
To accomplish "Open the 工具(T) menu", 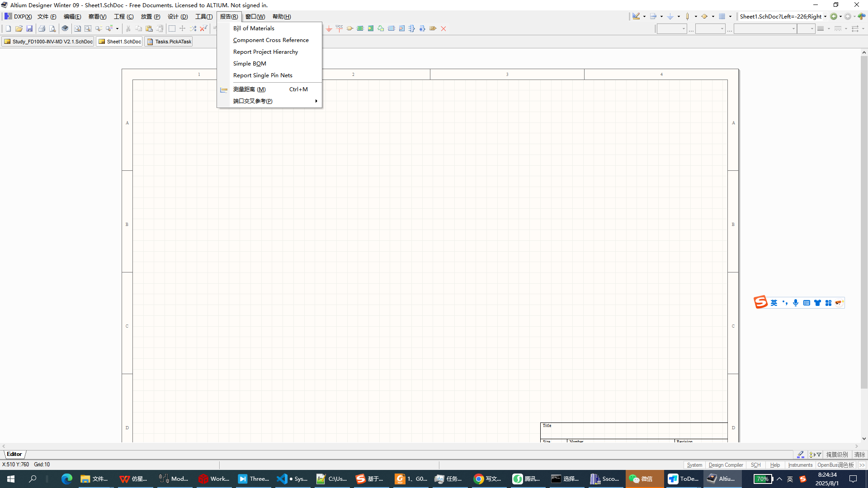I will 204,17.
